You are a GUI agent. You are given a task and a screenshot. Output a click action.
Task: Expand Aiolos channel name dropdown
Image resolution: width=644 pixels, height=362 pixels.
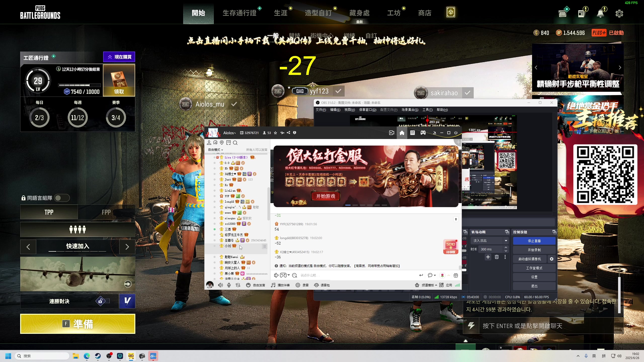230,133
